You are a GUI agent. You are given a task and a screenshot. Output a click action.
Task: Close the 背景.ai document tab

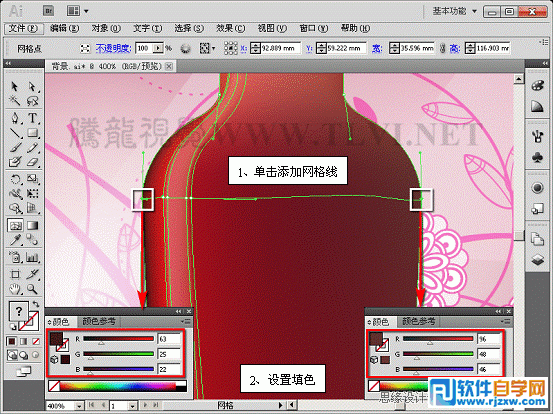click(x=170, y=66)
